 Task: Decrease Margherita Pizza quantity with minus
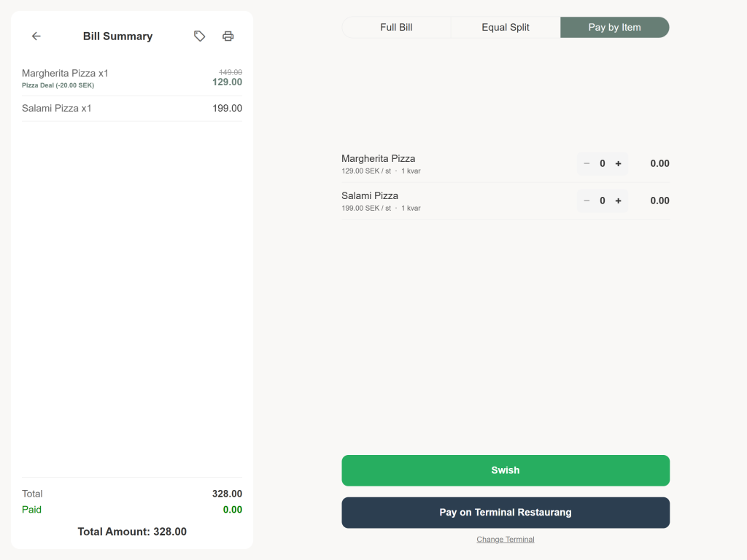click(x=587, y=164)
